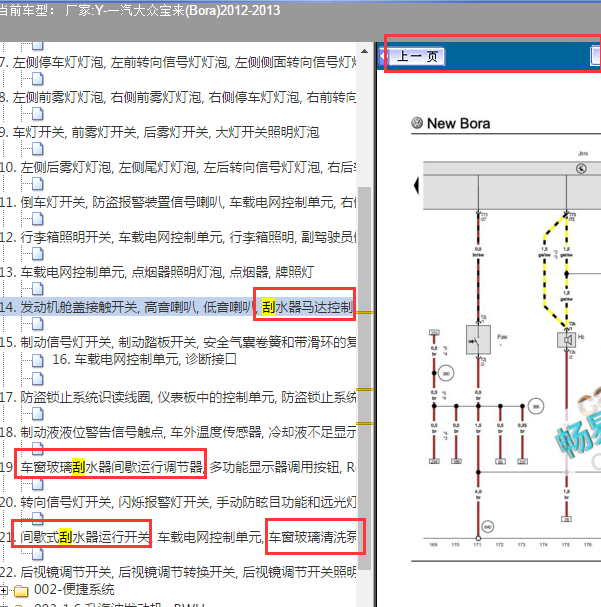Select the 002-便捷系统 folder label

click(74, 590)
